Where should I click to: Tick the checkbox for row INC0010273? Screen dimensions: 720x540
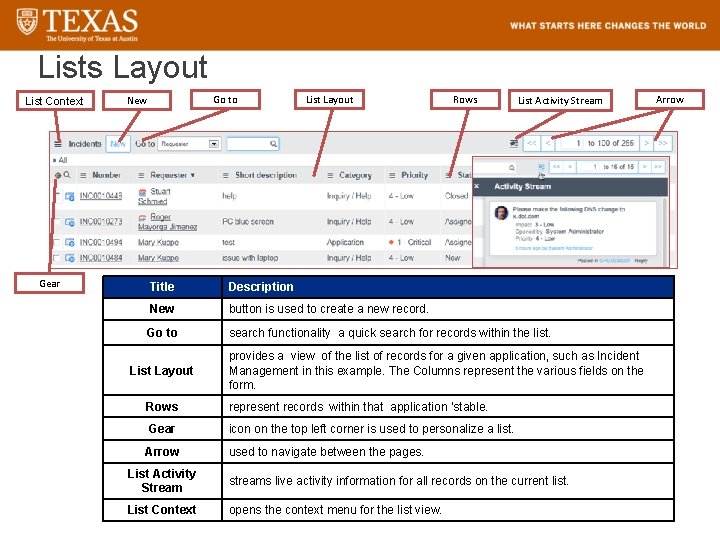point(56,222)
